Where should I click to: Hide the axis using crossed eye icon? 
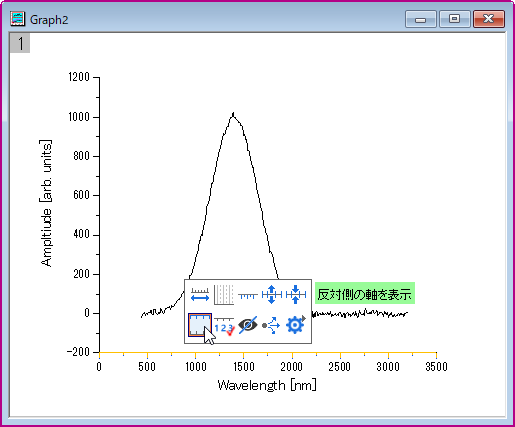tap(248, 325)
